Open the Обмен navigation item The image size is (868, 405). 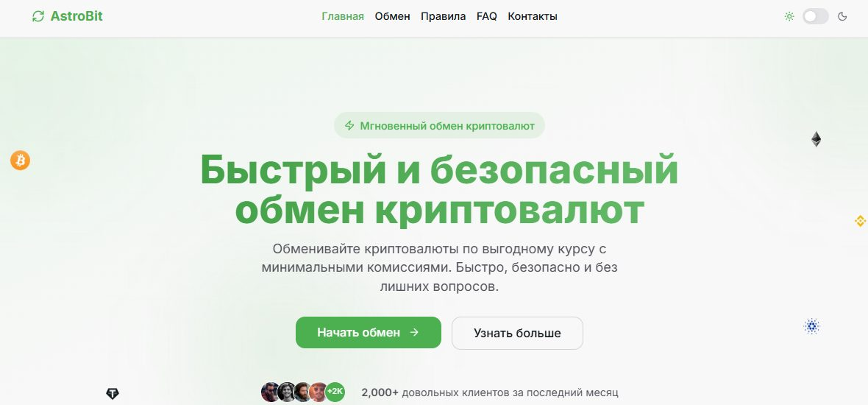coord(393,17)
